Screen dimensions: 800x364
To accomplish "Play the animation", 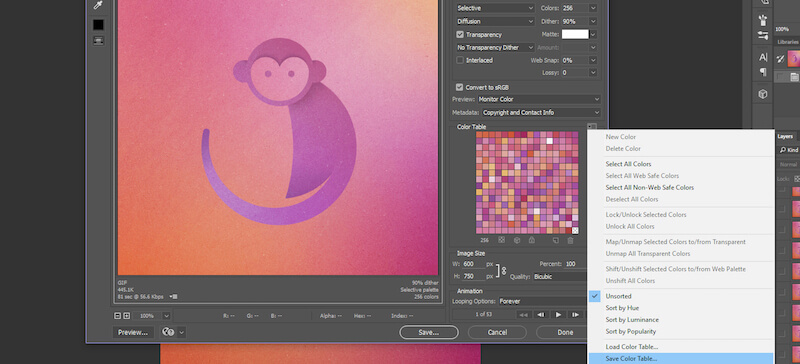I will point(558,315).
